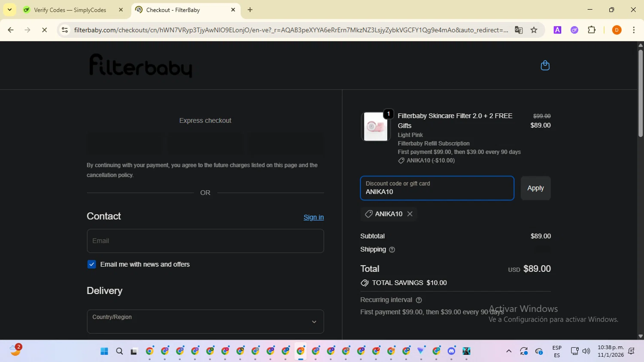644x362 pixels.
Task: Remove the applied ANIKA10 discount tag
Action: coord(410,214)
